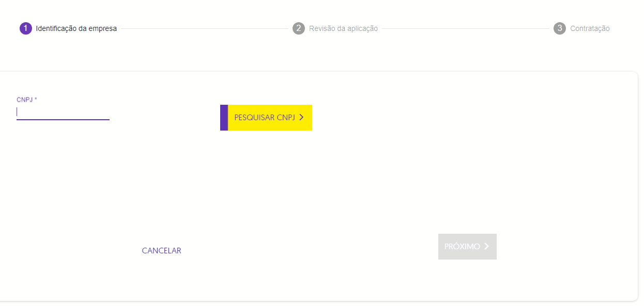Focus the CNPJ input field
Image resolution: width=644 pixels, height=306 pixels.
(x=63, y=112)
